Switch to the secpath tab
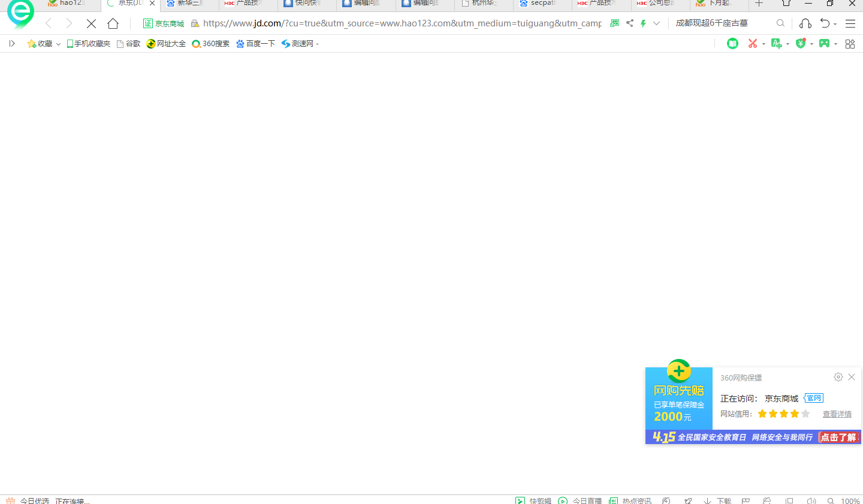The image size is (863, 504). coord(542,4)
